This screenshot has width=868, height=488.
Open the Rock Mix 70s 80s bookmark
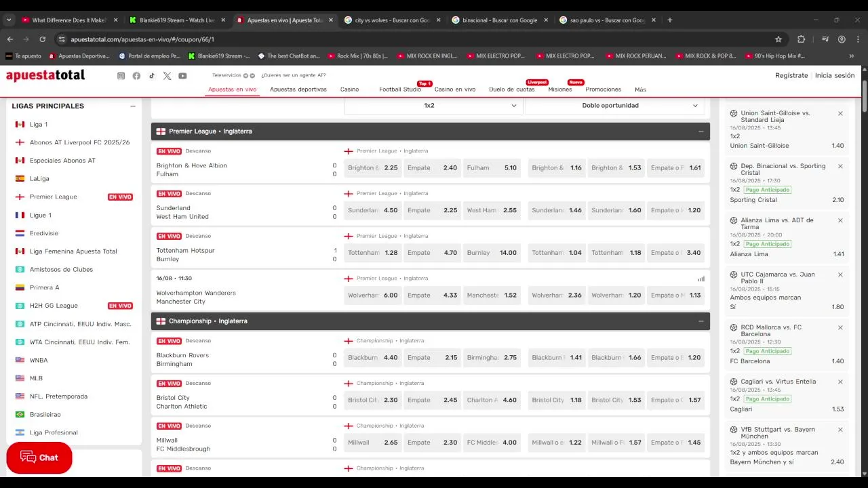[357, 56]
